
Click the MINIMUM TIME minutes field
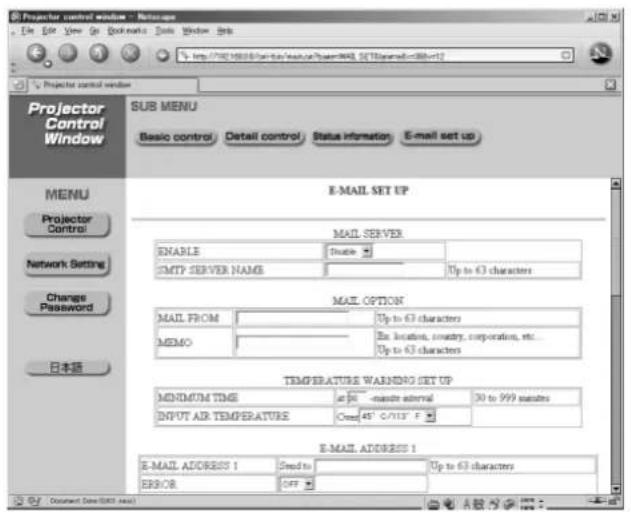(357, 398)
